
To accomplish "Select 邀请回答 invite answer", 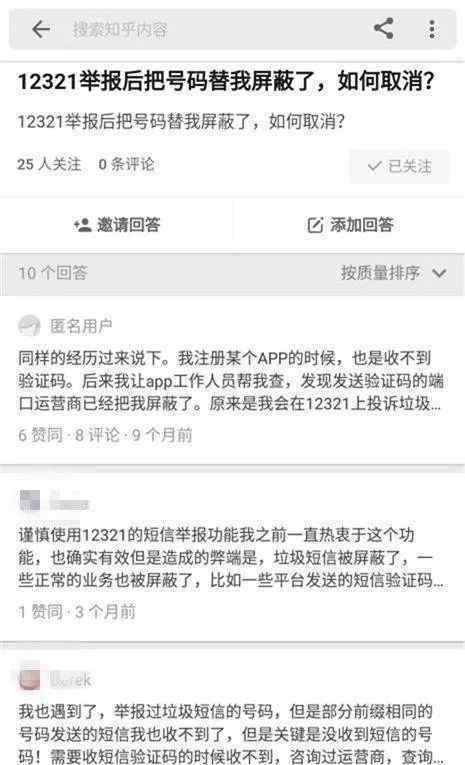I will (117, 225).
